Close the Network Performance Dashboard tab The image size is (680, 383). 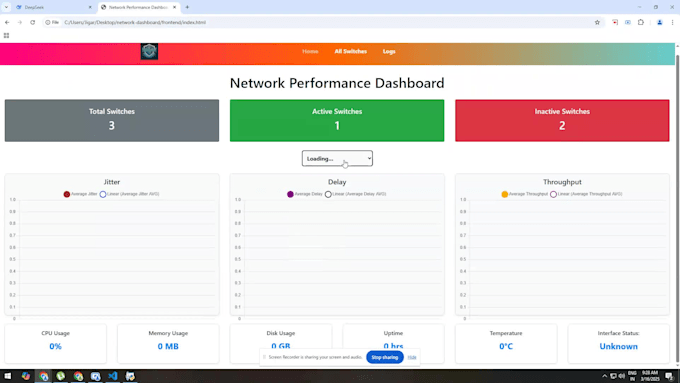174,7
